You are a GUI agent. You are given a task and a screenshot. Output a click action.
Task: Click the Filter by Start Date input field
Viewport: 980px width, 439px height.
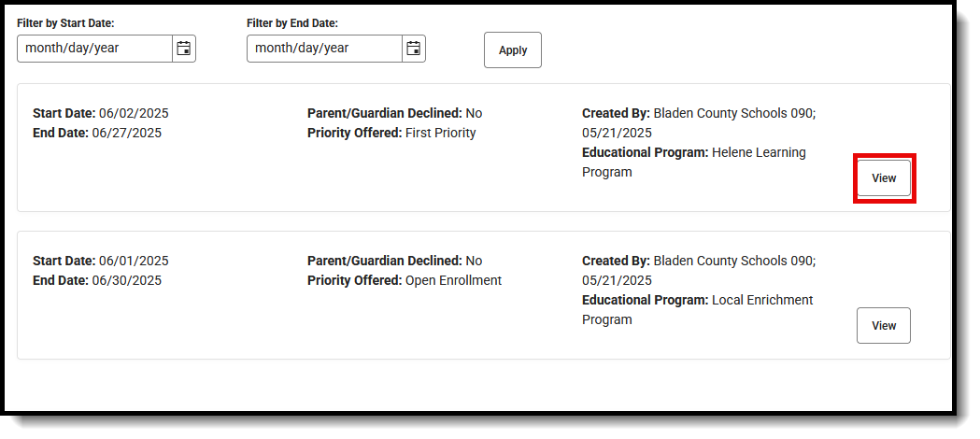tap(94, 49)
